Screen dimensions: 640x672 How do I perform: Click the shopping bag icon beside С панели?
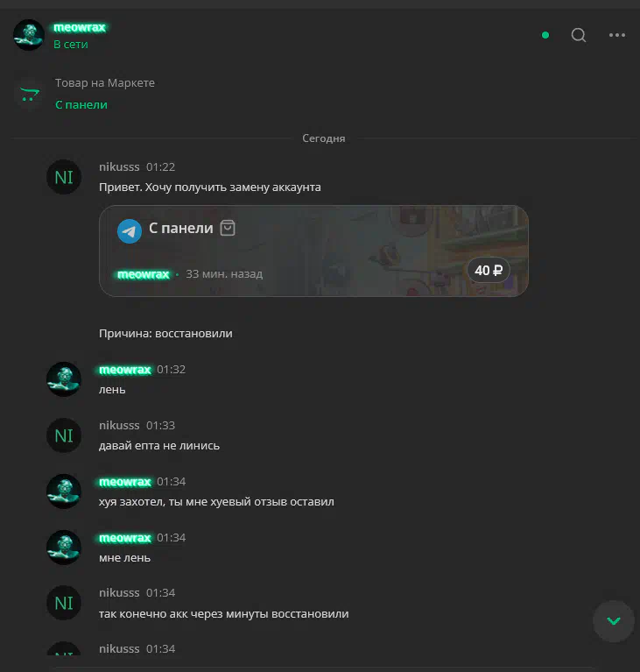pyautogui.click(x=228, y=228)
